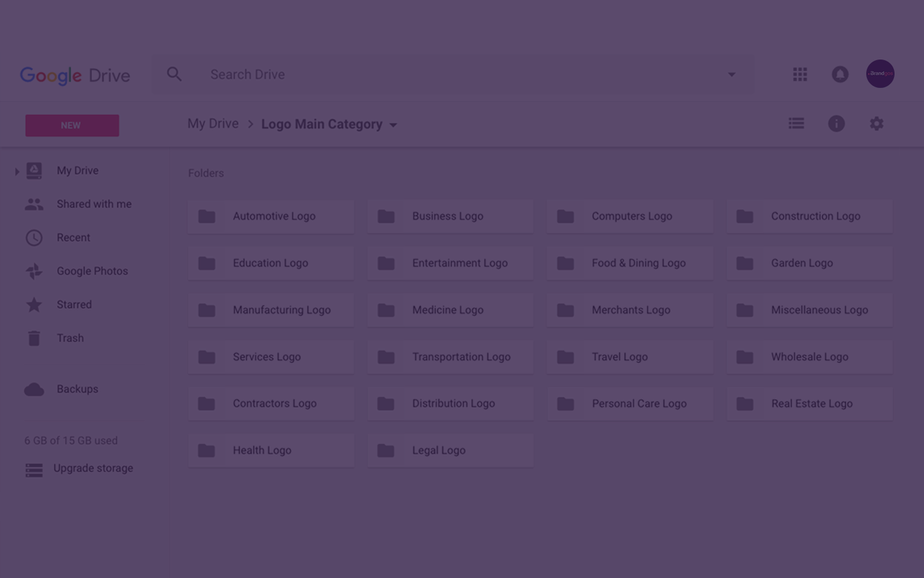
Task: Click the Computers Logo folder icon
Action: (565, 217)
